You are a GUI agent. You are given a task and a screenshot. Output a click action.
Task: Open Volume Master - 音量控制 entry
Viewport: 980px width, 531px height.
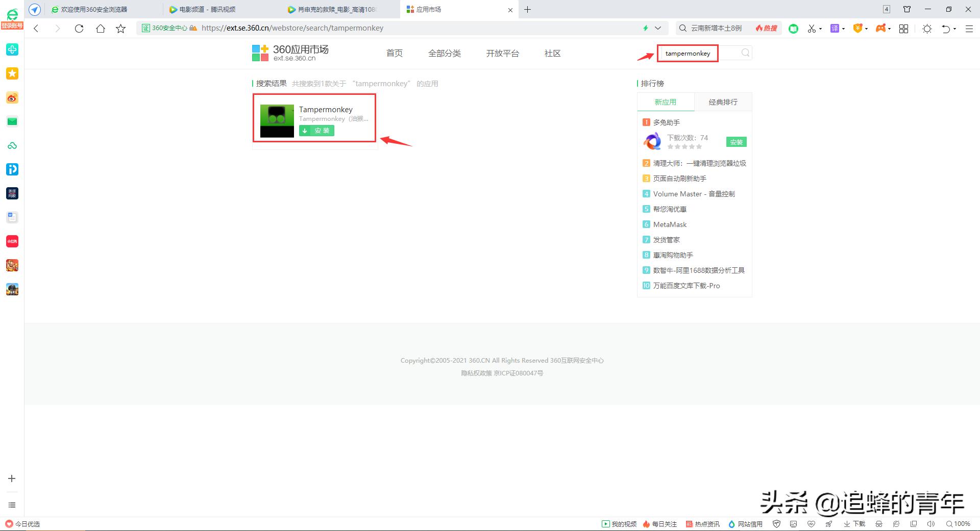point(694,194)
